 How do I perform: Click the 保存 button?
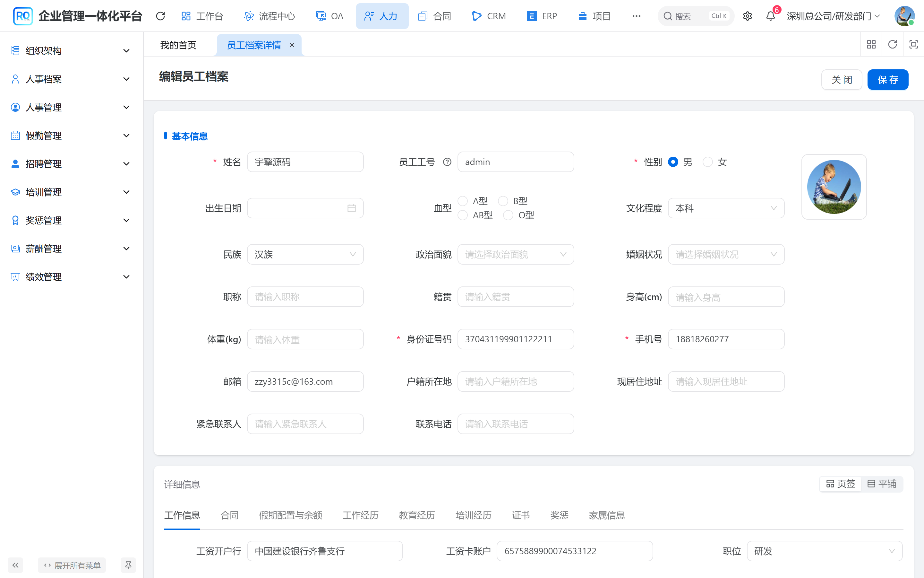pos(888,80)
